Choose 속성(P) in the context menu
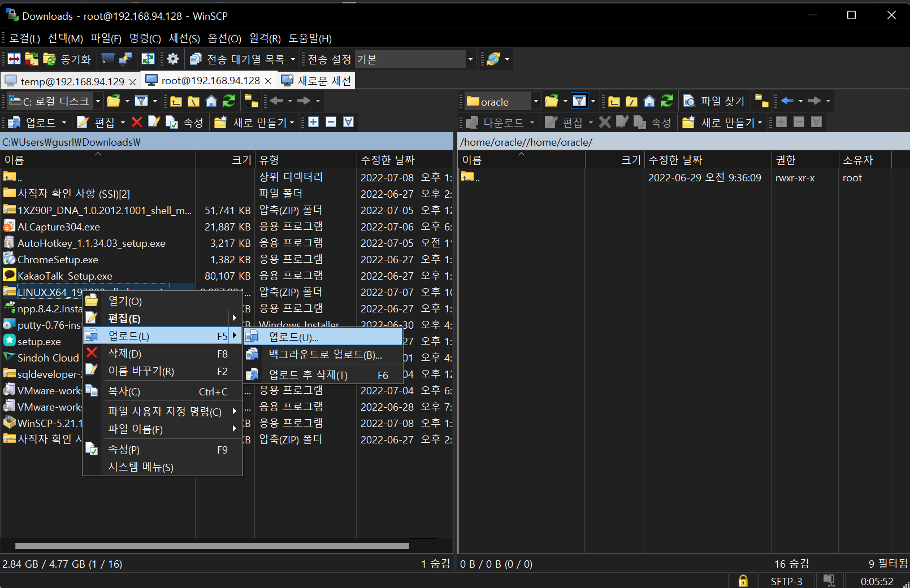Image resolution: width=910 pixels, height=588 pixels. 162,450
